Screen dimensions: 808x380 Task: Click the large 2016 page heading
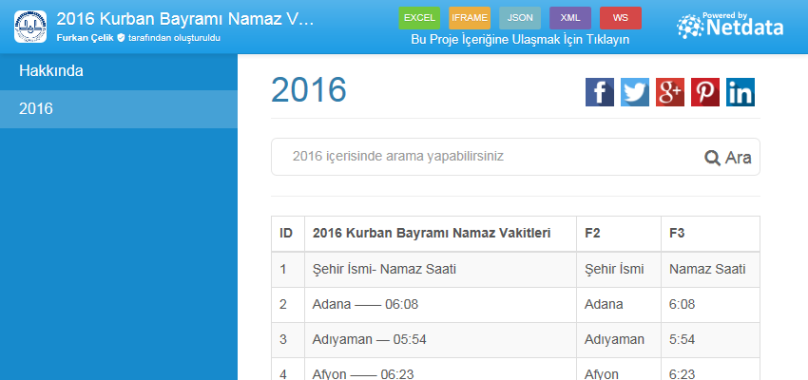coord(309,90)
